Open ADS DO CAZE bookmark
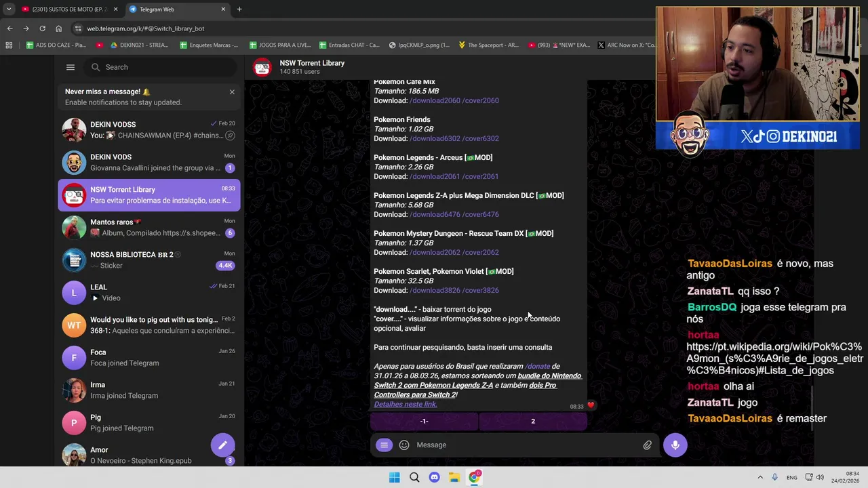This screenshot has height=488, width=868. (56, 45)
